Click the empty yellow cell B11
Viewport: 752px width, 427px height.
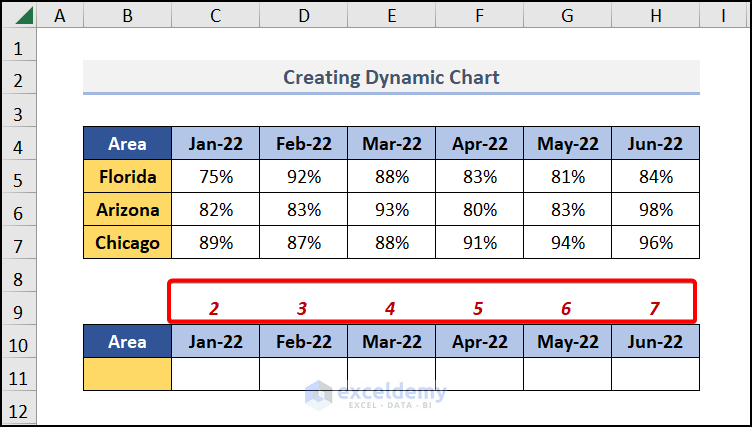point(127,374)
